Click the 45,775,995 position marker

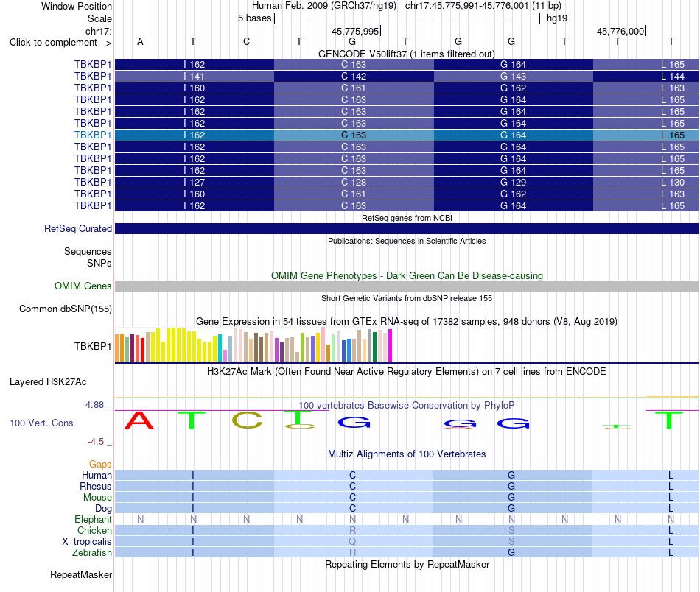(355, 31)
